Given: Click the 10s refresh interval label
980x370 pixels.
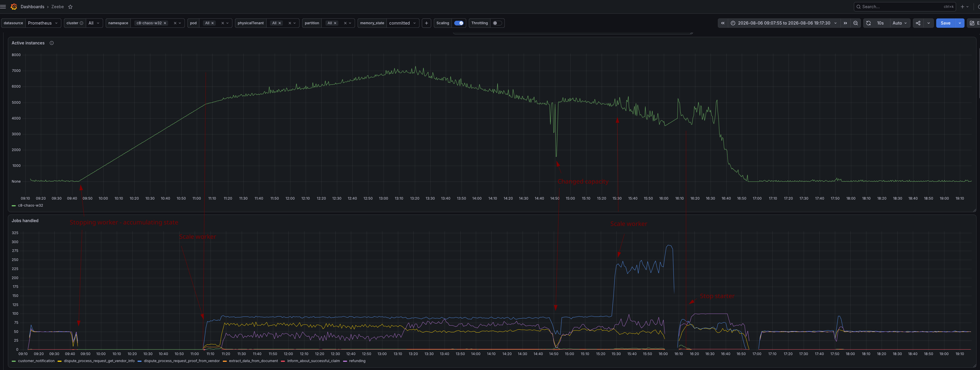Looking at the screenshot, I should (880, 23).
